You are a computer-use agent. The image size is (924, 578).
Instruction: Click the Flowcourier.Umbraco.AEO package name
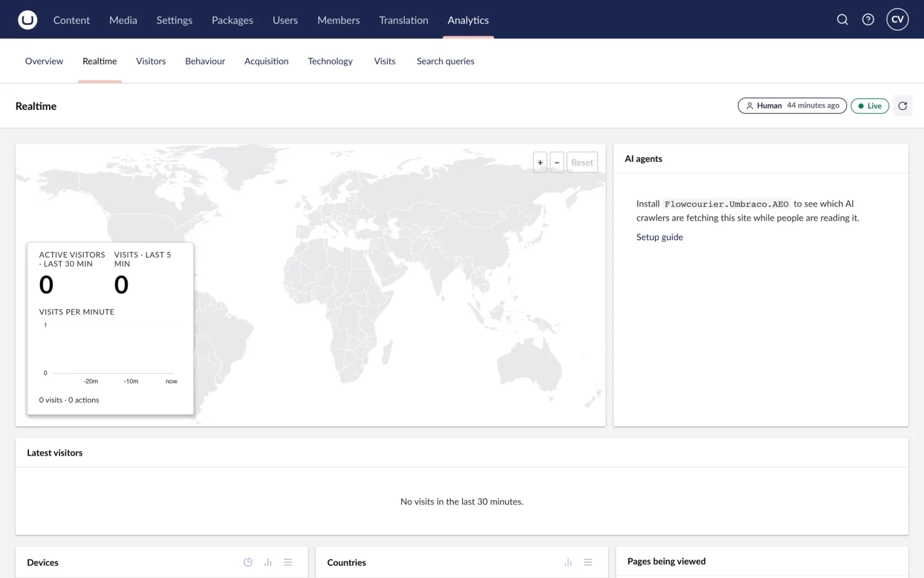[x=726, y=204]
